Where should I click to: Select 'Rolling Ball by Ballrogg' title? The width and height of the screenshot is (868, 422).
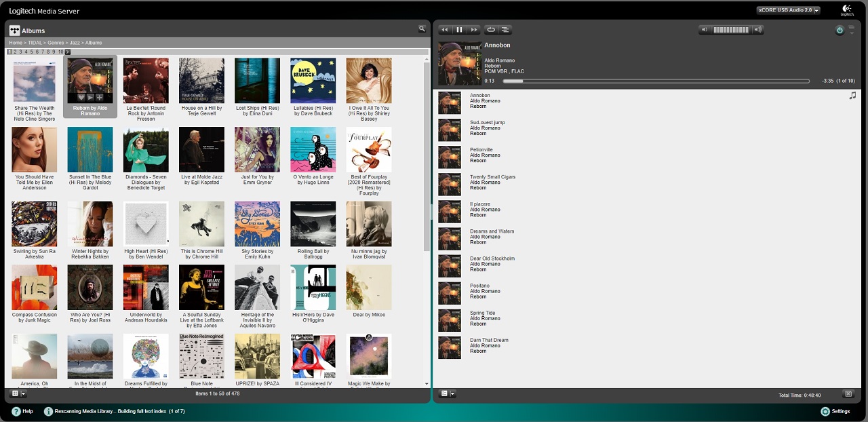click(x=313, y=254)
